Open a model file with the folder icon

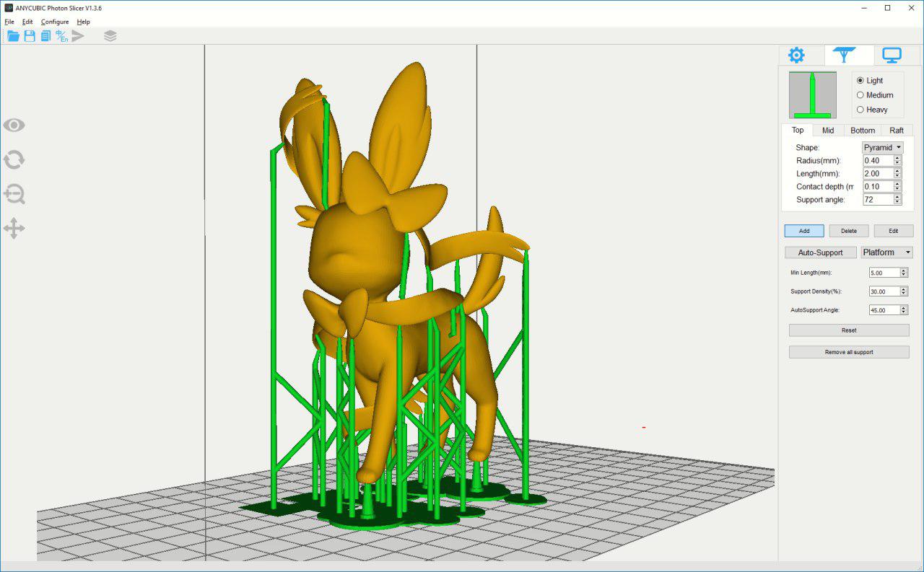(13, 36)
